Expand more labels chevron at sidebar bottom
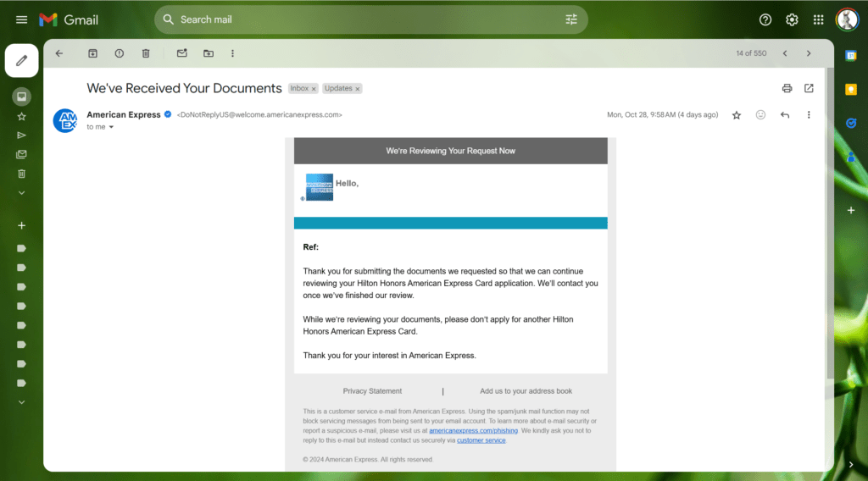868x481 pixels. coord(21,402)
